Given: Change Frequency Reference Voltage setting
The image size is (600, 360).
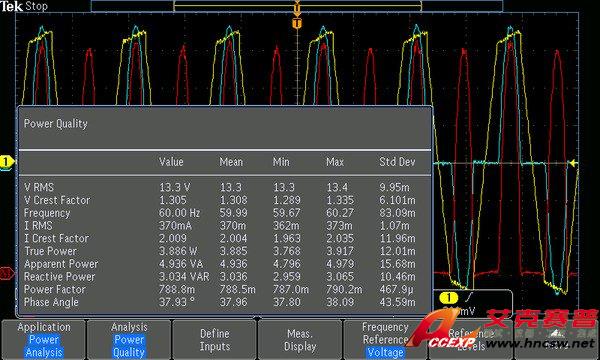Looking at the screenshot, I should (x=385, y=340).
